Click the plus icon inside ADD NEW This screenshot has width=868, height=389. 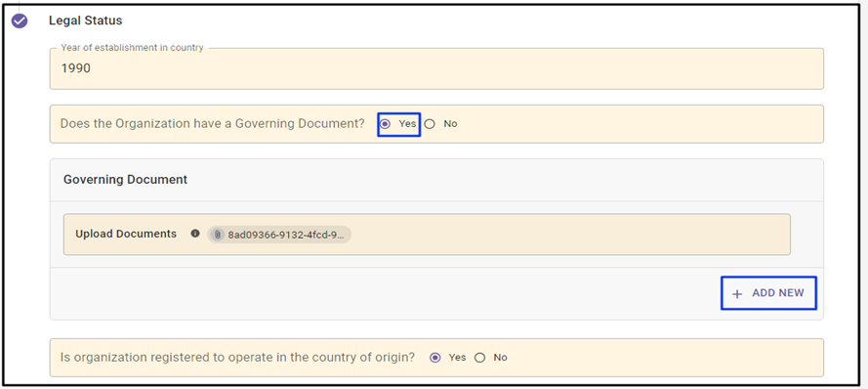click(x=737, y=293)
